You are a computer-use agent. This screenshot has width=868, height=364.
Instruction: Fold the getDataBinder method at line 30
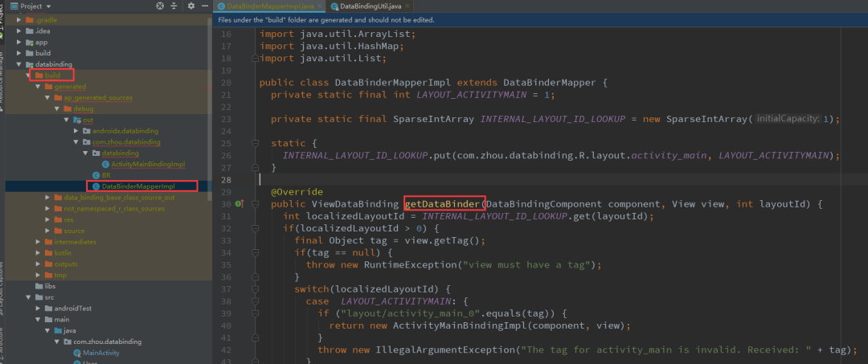click(x=255, y=204)
